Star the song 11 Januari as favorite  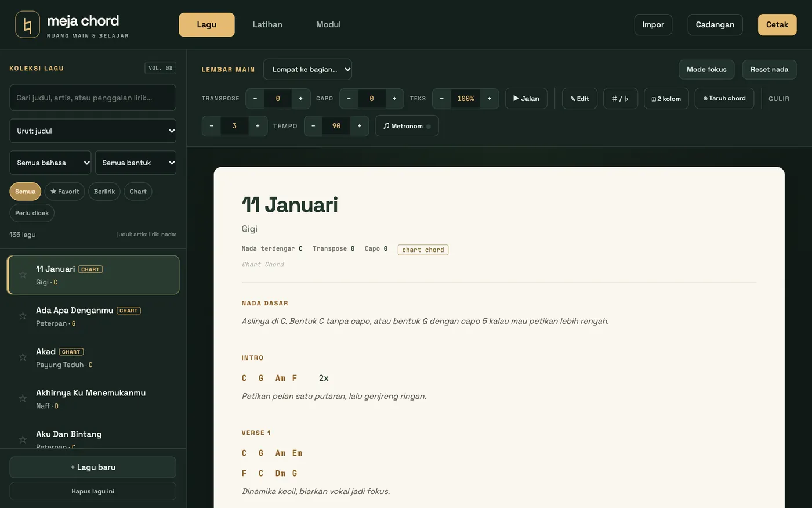point(23,275)
